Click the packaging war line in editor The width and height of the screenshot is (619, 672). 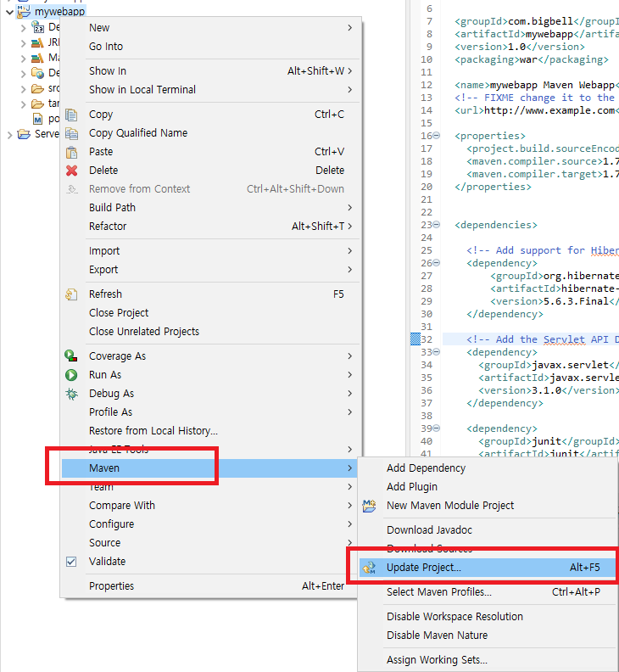(x=531, y=59)
